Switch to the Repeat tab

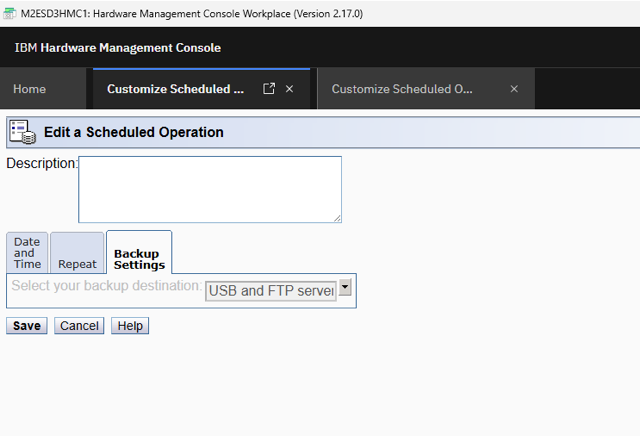[x=77, y=264]
